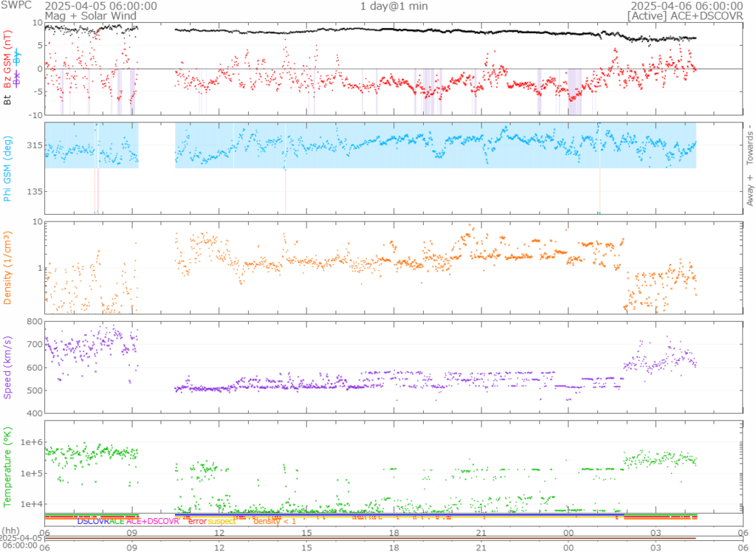Click the orange Density axis label

click(8, 275)
